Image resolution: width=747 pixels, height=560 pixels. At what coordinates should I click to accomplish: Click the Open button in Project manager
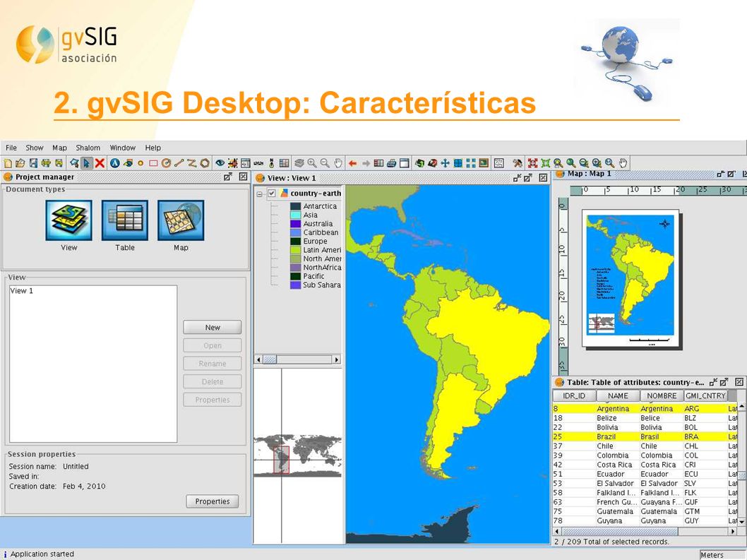[213, 345]
